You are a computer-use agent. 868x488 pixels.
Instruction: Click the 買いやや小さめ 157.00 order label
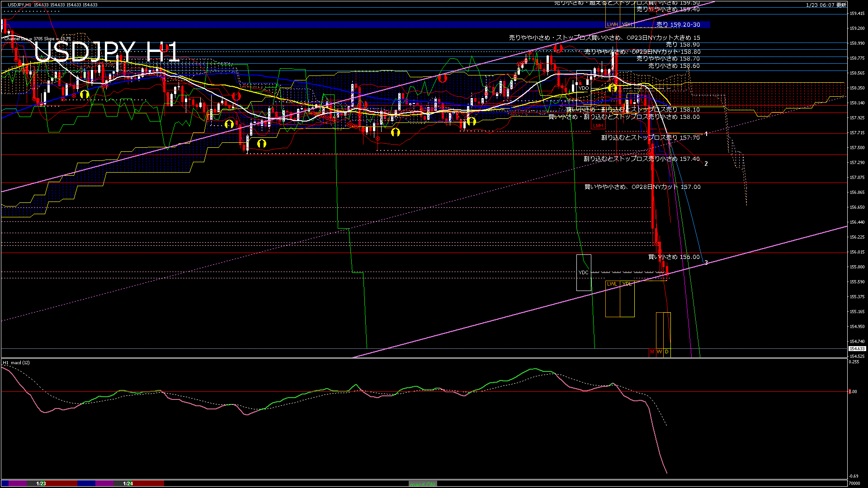point(642,187)
